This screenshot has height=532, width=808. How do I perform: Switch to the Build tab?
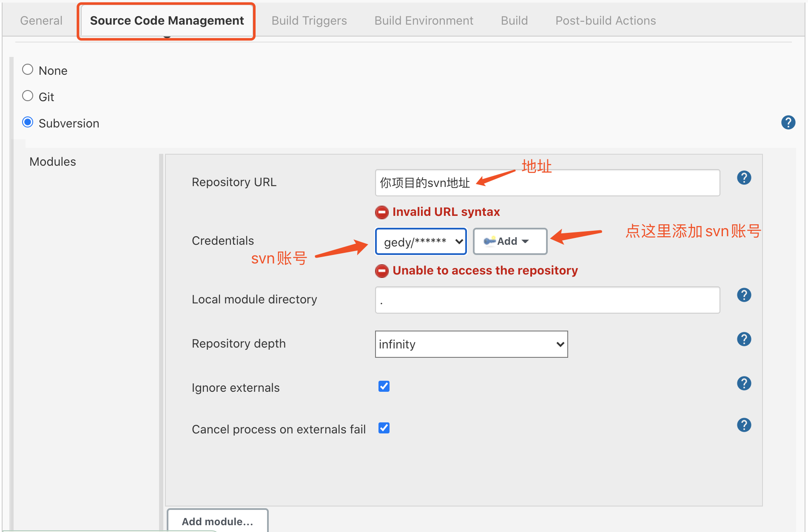(514, 20)
